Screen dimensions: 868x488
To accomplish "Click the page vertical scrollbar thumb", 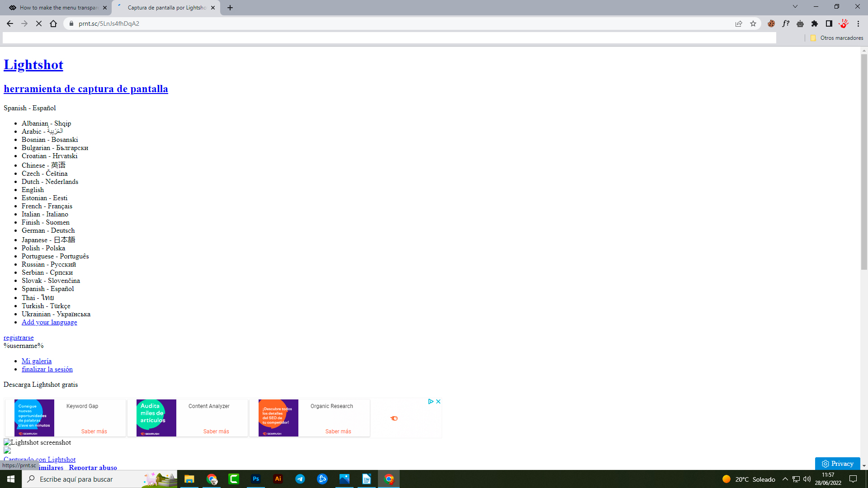I will click(x=864, y=162).
